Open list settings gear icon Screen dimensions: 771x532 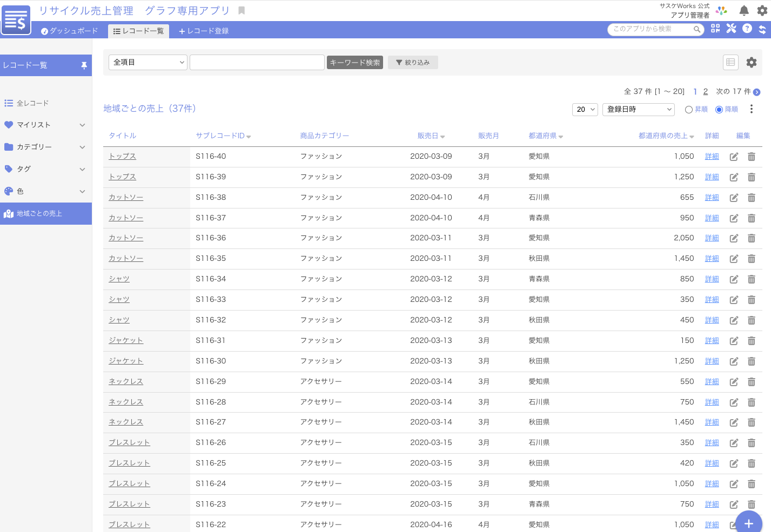752,62
